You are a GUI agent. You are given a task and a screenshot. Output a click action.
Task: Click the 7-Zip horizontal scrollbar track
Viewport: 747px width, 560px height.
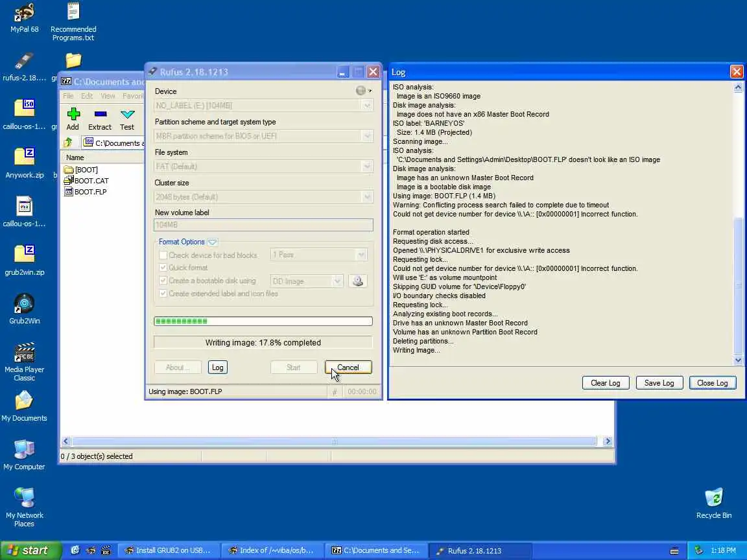pyautogui.click(x=335, y=441)
